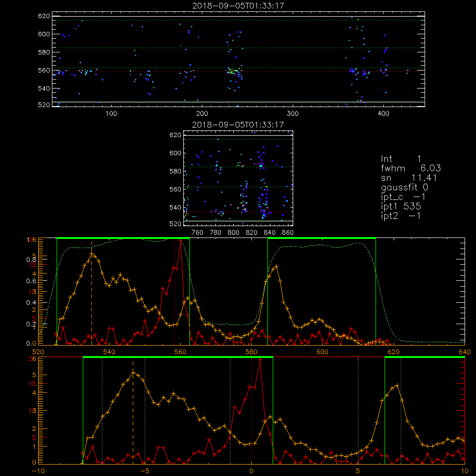The height and width of the screenshot is (476, 476).
Task: Click orange dashed vertical marker in the bottom plot
Action: coord(133,411)
